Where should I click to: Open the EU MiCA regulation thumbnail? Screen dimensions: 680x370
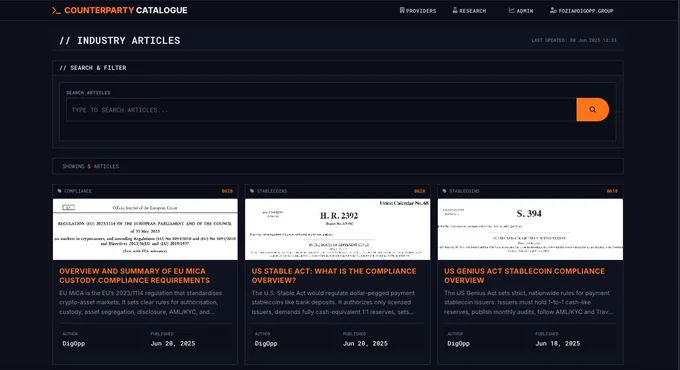tap(145, 229)
